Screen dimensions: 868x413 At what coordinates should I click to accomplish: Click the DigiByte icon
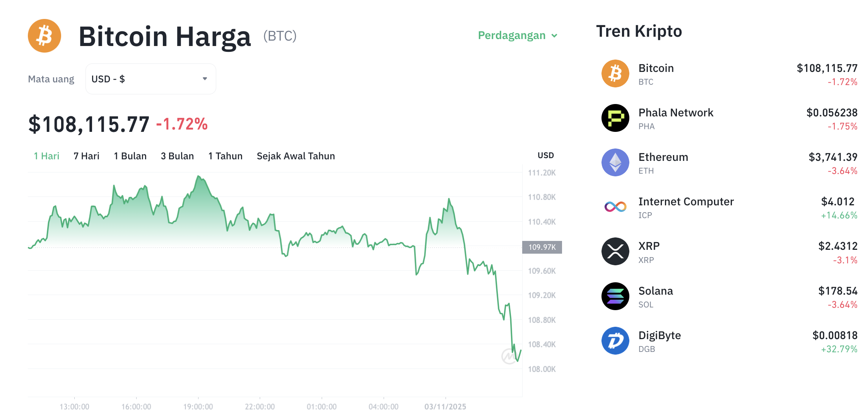pos(615,341)
